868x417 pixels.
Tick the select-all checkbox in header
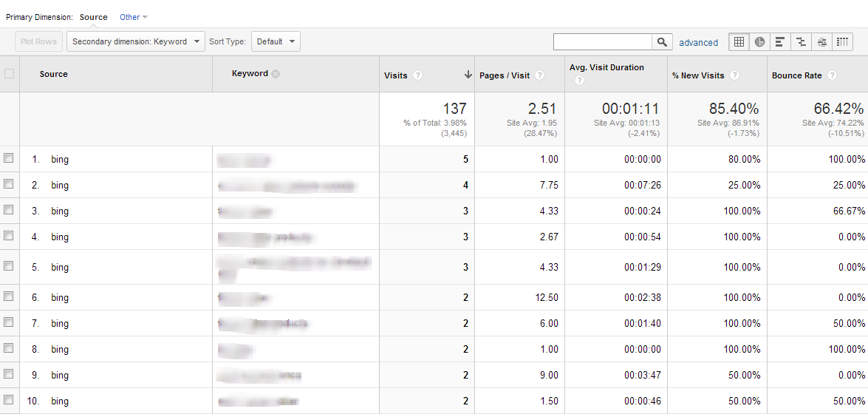pos(9,74)
